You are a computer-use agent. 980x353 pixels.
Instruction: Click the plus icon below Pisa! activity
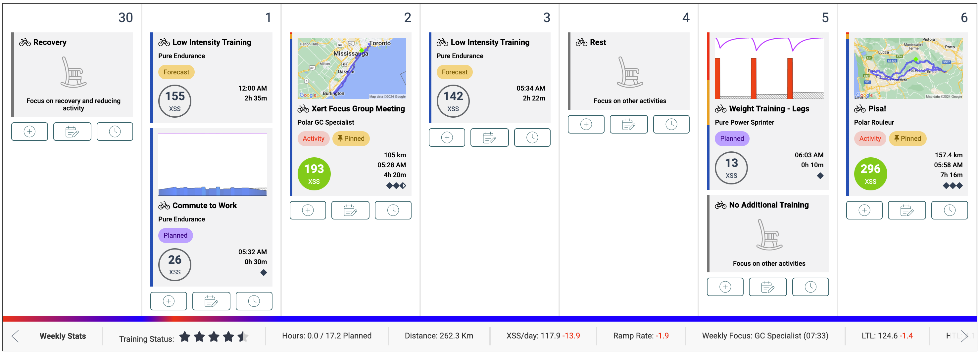(x=864, y=210)
